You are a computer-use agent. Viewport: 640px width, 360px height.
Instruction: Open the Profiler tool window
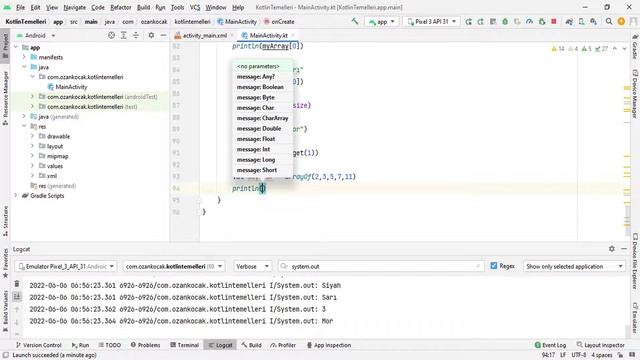click(x=283, y=345)
